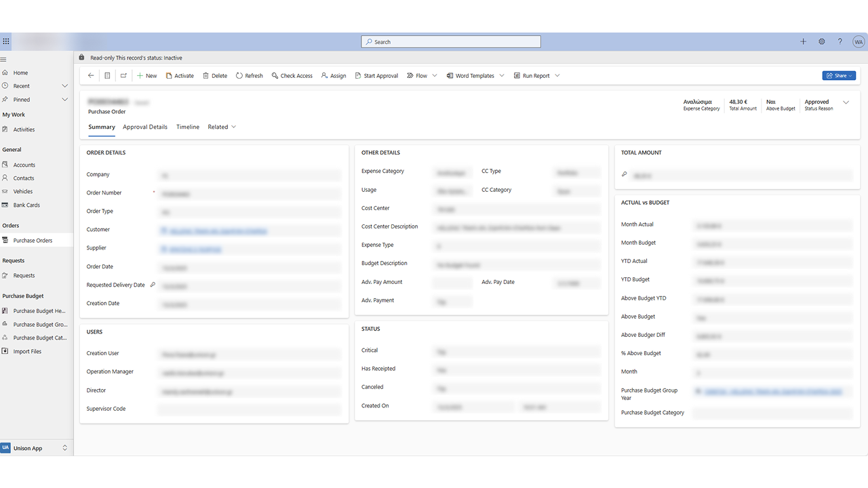Viewport: 868px width, 488px height.
Task: Open Bank Cards in the sidebar
Action: coord(26,205)
